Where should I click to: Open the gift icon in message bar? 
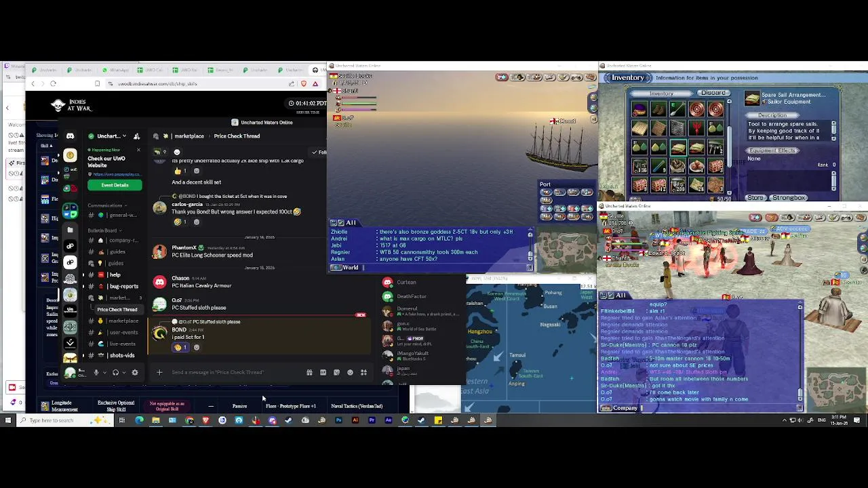(309, 372)
